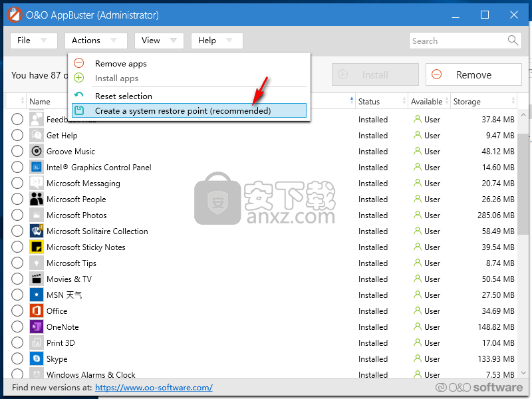Click the Print 3D app icon
This screenshot has height=399, width=532.
click(x=37, y=342)
